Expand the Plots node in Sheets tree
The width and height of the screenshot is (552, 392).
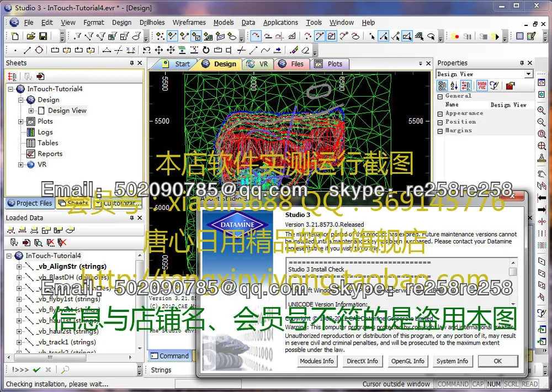pos(20,121)
